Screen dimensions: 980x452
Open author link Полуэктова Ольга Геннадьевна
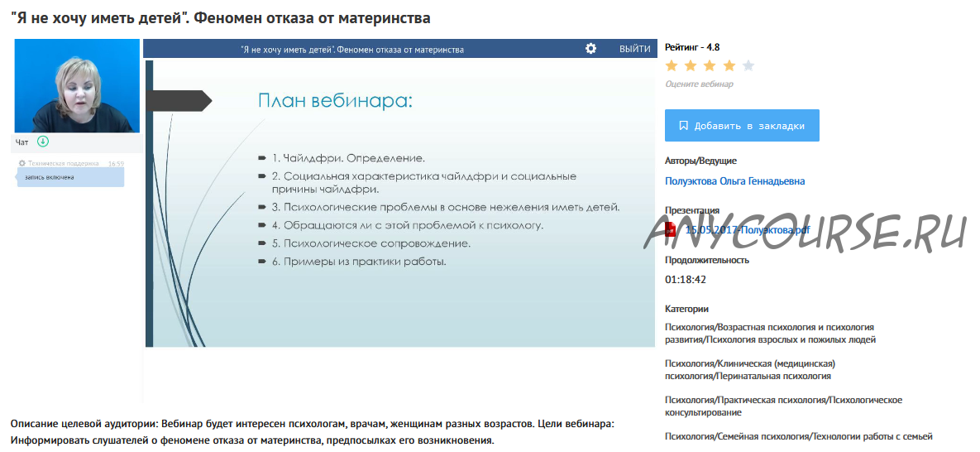tap(734, 181)
